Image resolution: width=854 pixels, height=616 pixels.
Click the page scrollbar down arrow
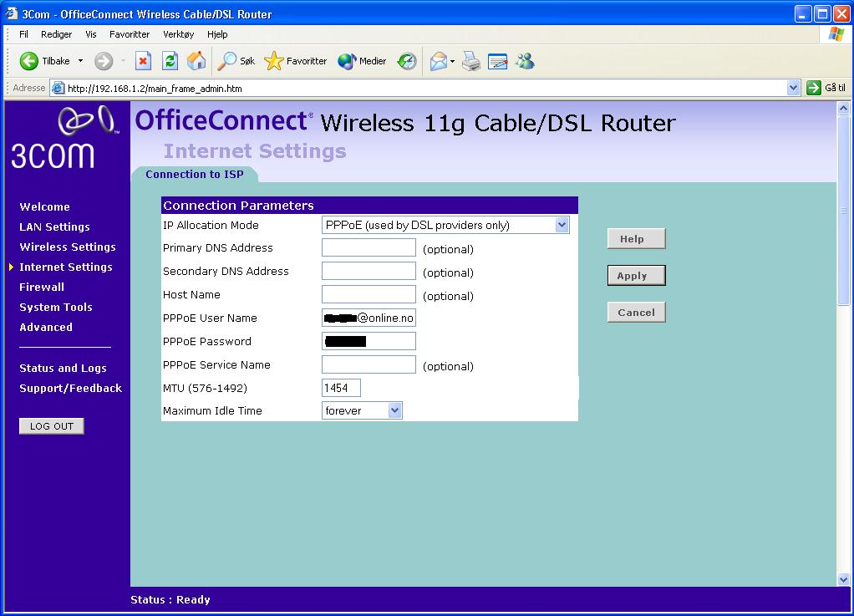click(843, 579)
